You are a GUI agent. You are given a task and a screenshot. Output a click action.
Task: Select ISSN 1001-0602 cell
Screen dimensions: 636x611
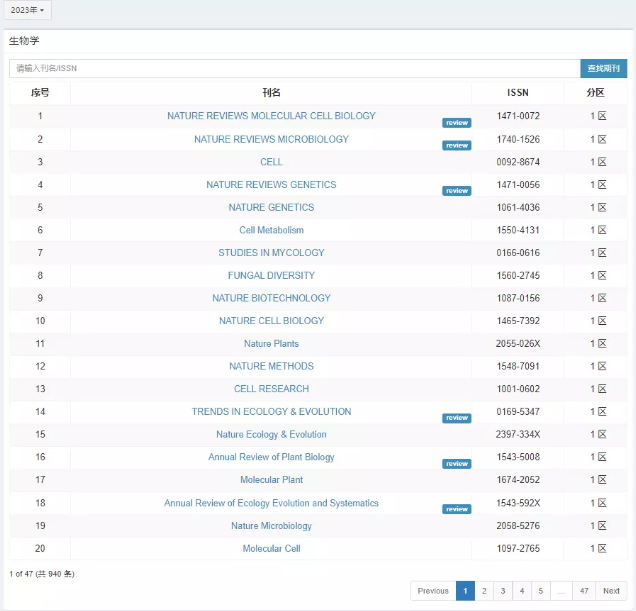pyautogui.click(x=518, y=389)
